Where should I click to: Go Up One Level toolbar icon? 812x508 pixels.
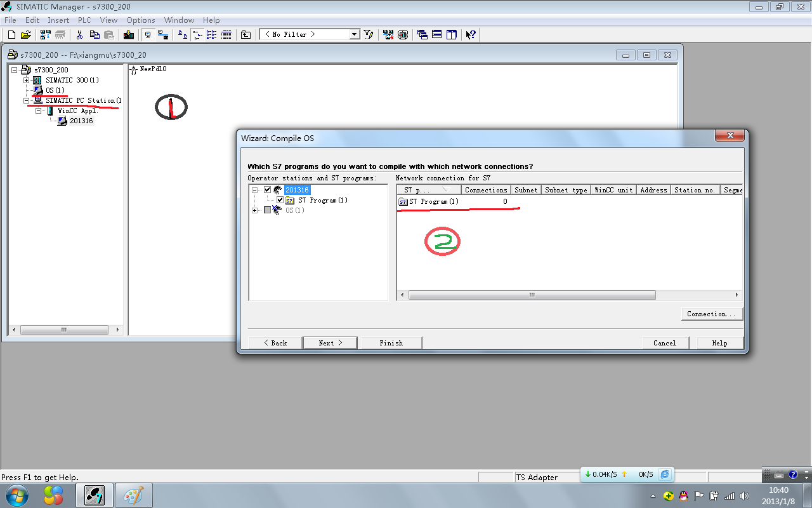tap(246, 34)
